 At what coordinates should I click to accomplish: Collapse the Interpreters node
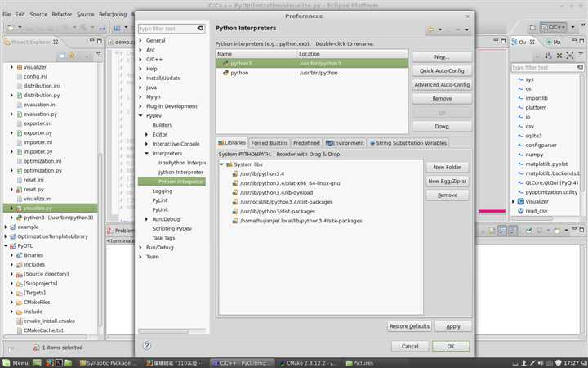tap(147, 153)
